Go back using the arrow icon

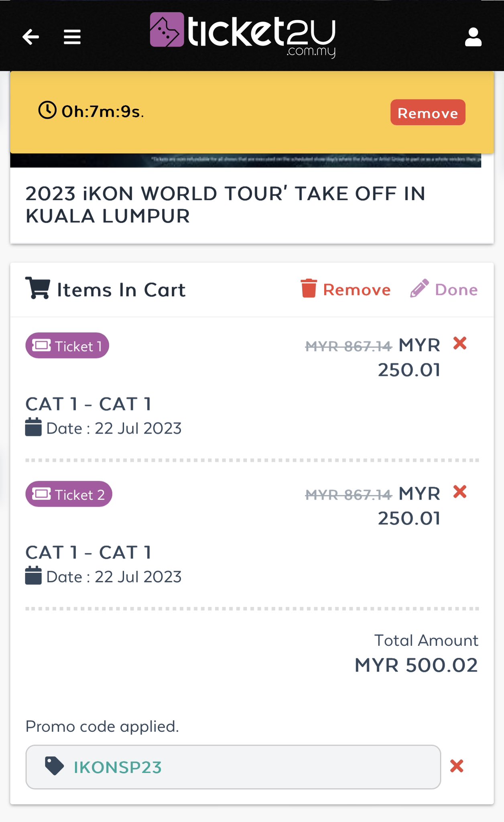pyautogui.click(x=30, y=37)
